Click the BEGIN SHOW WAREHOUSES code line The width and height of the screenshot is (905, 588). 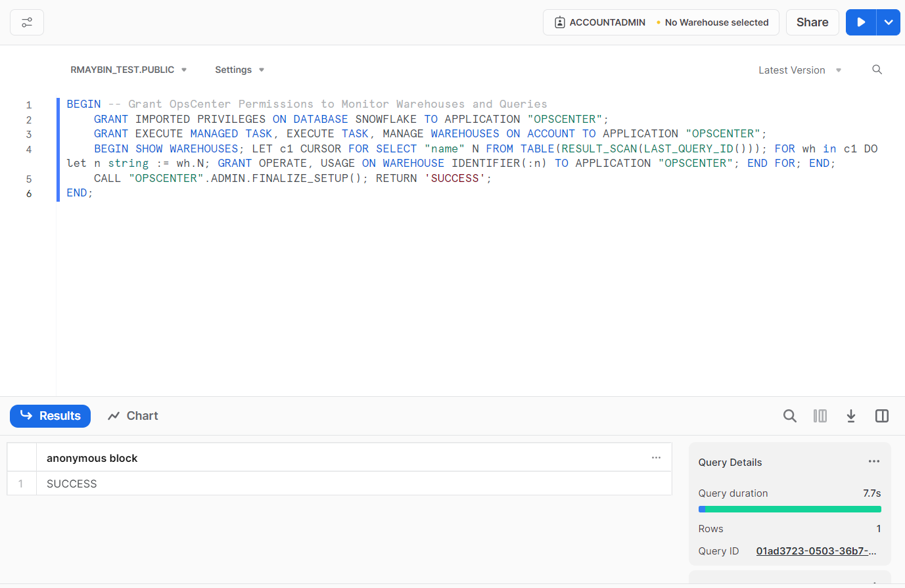pyautogui.click(x=486, y=148)
